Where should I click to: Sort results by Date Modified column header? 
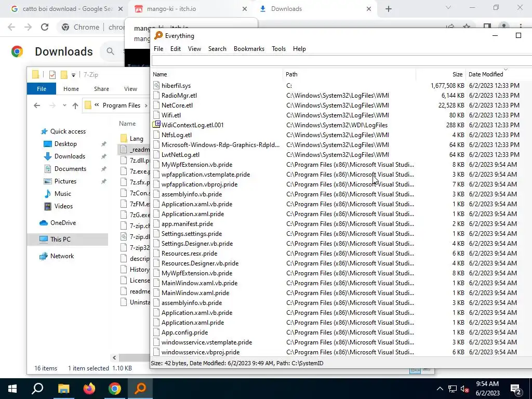(499, 74)
